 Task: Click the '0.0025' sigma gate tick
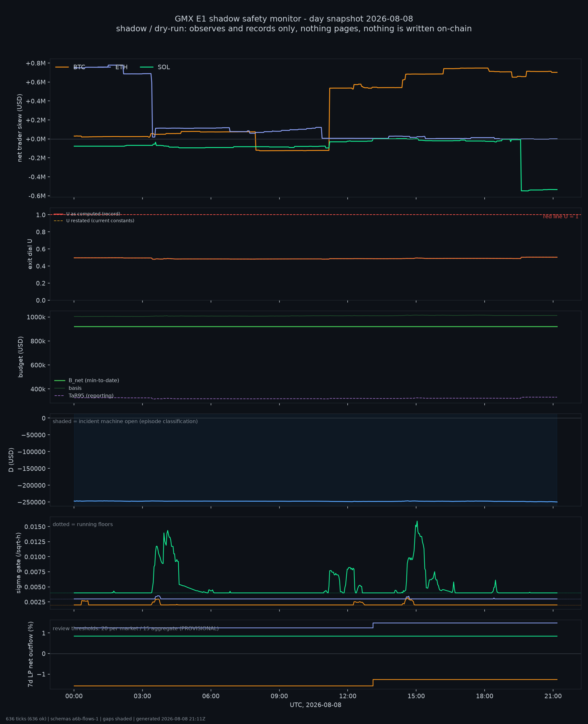tap(35, 602)
